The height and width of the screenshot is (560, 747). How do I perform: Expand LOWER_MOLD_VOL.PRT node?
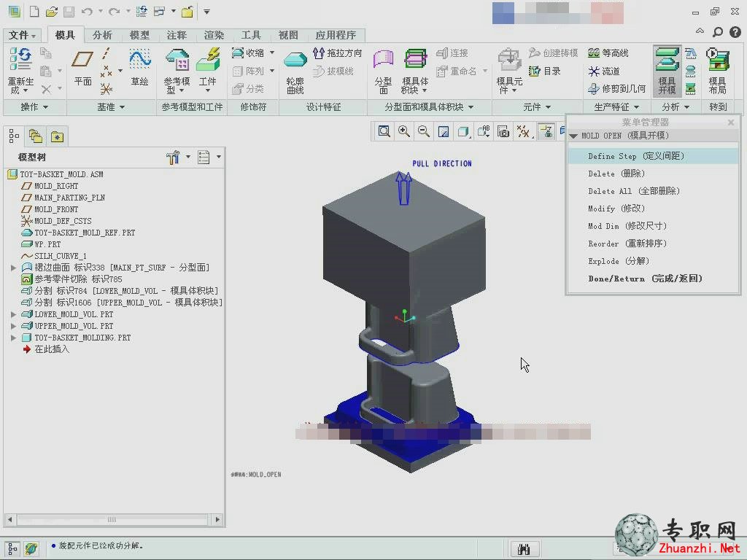coord(13,314)
